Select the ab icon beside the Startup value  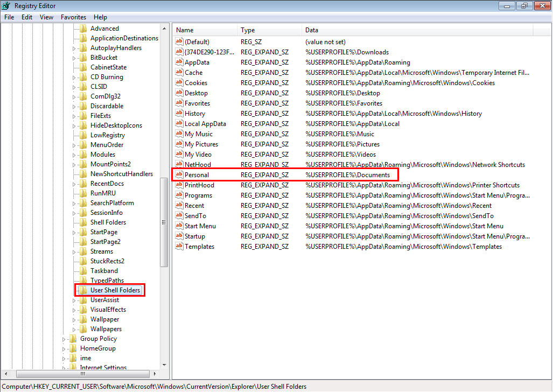(x=178, y=236)
